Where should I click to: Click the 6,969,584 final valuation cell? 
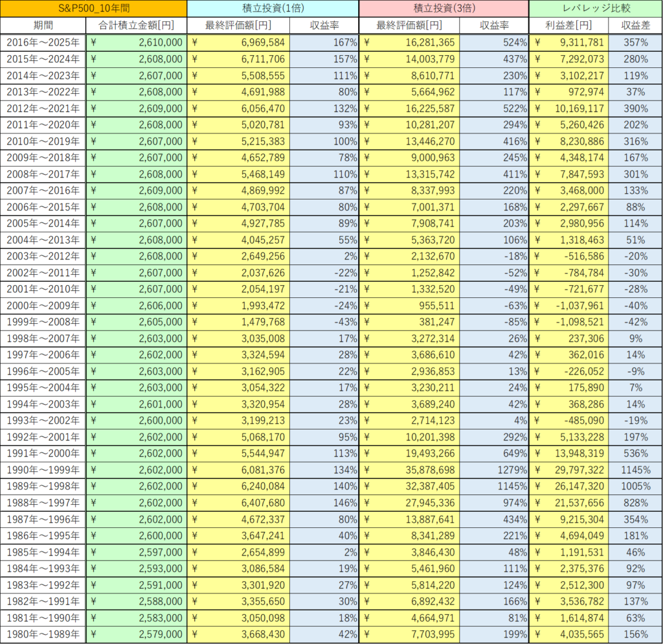238,42
